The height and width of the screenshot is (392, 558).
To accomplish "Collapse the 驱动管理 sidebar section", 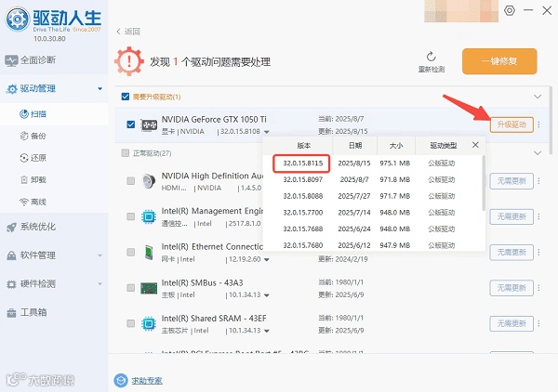I will coord(100,89).
